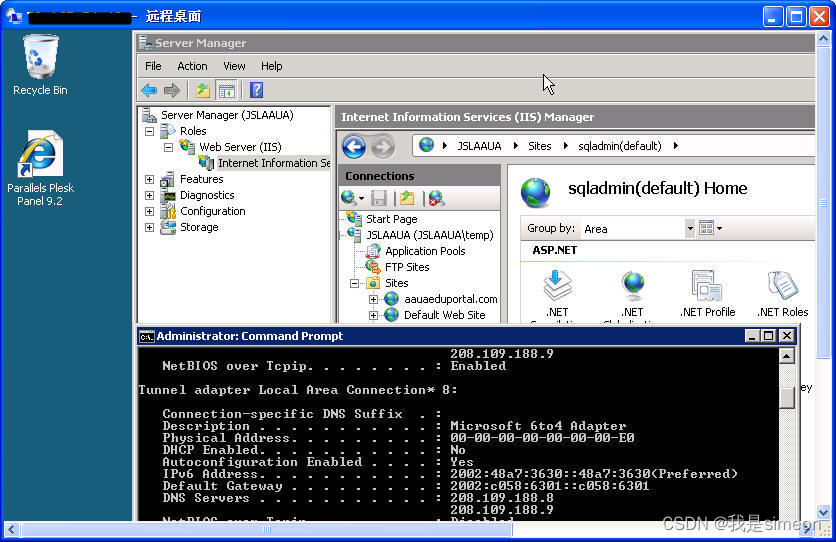Screen dimensions: 836x542
Task: Click the Server Manager title bar icon
Action: pos(146,43)
